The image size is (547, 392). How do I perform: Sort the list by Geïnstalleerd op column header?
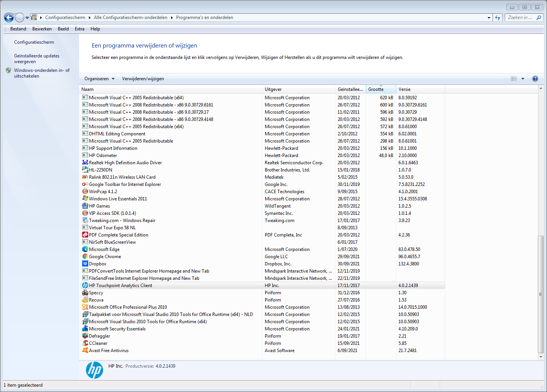(x=350, y=89)
